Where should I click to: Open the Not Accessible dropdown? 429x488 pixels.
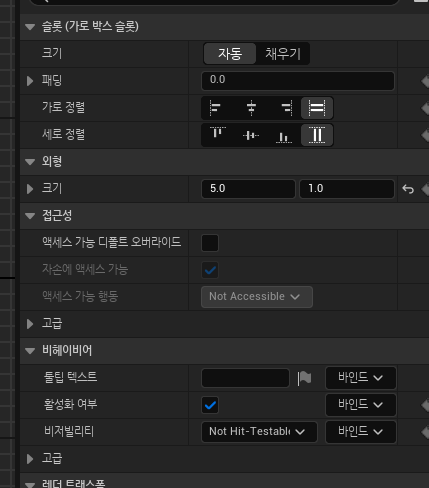coord(257,297)
